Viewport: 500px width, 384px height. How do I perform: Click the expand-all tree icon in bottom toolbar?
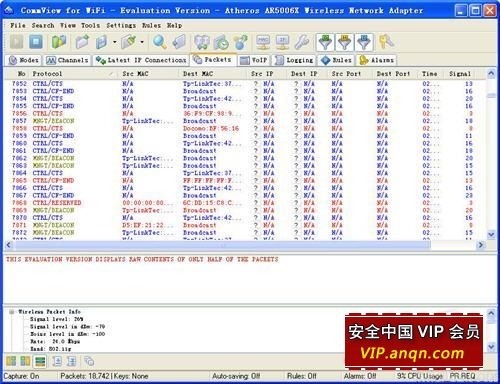click(x=57, y=361)
